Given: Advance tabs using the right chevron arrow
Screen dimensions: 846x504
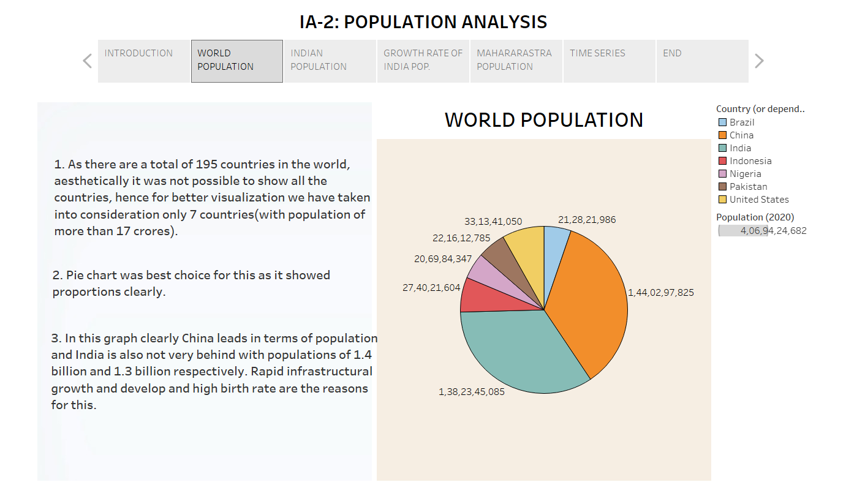Looking at the screenshot, I should pyautogui.click(x=759, y=61).
